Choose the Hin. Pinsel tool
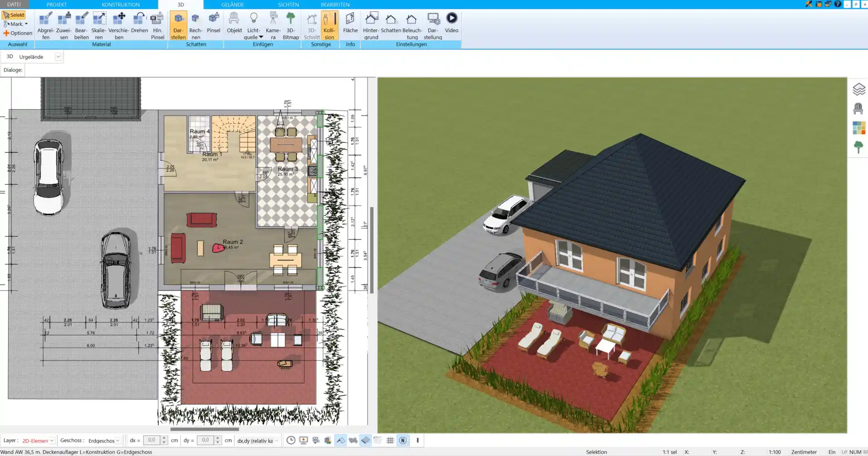Image resolution: width=868 pixels, height=456 pixels. pyautogui.click(x=157, y=26)
